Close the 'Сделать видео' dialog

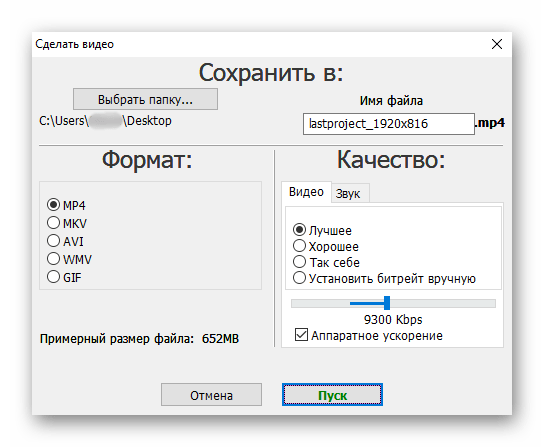pos(497,44)
